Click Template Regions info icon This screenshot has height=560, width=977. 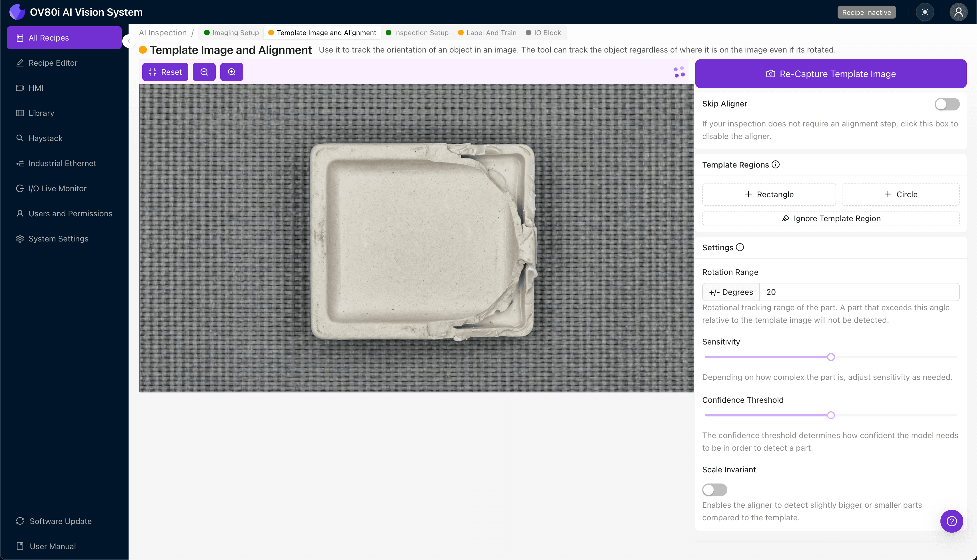coord(776,165)
